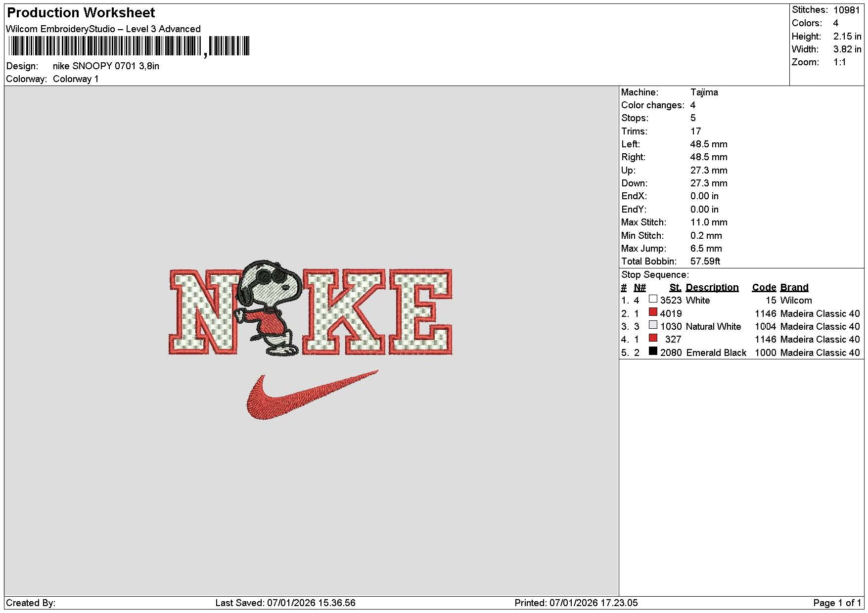Image resolution: width=868 pixels, height=613 pixels.
Task: Click thread number '327' in stop row 4
Action: coord(673,340)
